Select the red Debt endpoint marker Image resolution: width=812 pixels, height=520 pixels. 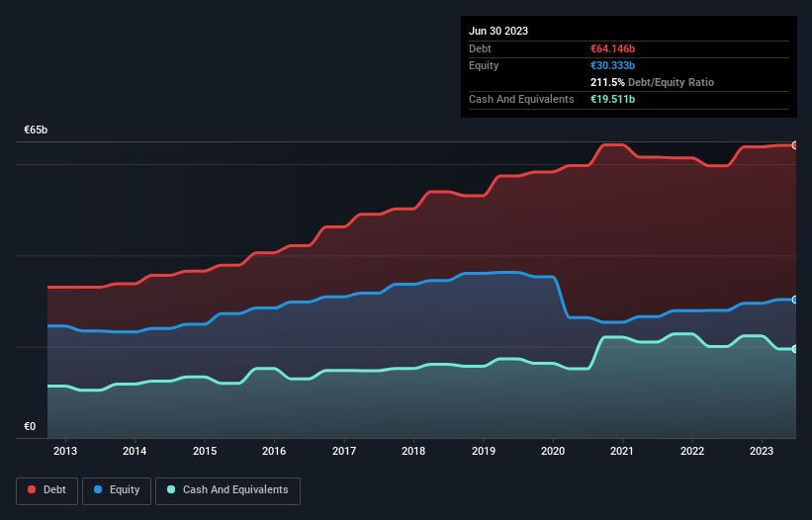point(795,145)
